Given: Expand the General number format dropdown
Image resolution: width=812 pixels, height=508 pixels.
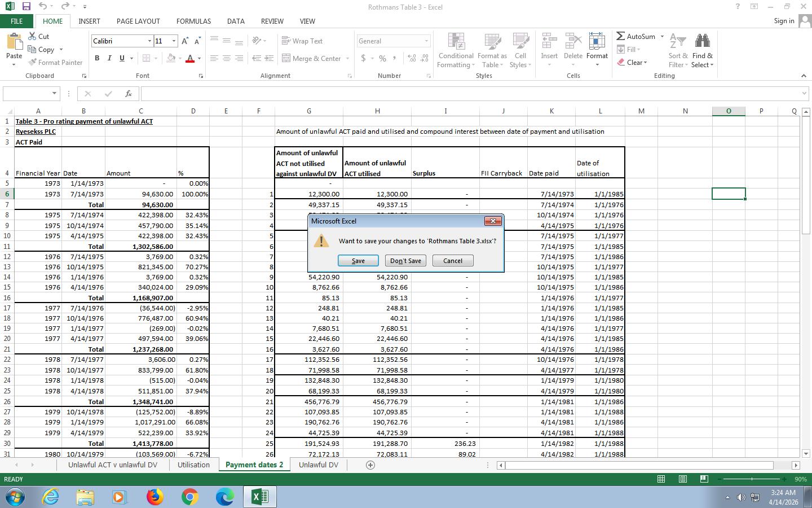Looking at the screenshot, I should click(426, 41).
